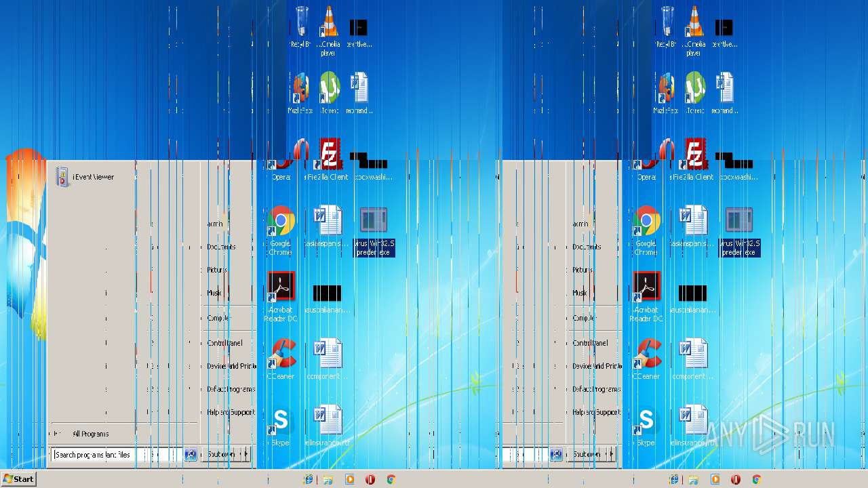The image size is (868, 488).
Task: Open Documents in right Start menu copy
Action: 587,247
